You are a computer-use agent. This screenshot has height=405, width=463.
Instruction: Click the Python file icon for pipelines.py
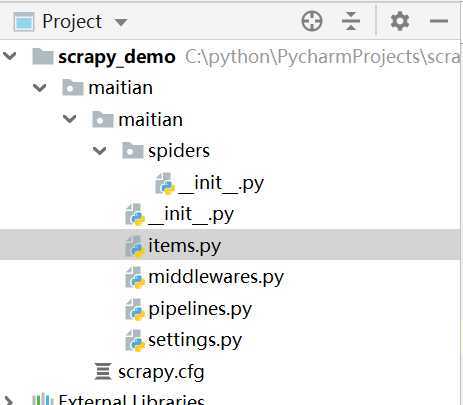pyautogui.click(x=135, y=309)
